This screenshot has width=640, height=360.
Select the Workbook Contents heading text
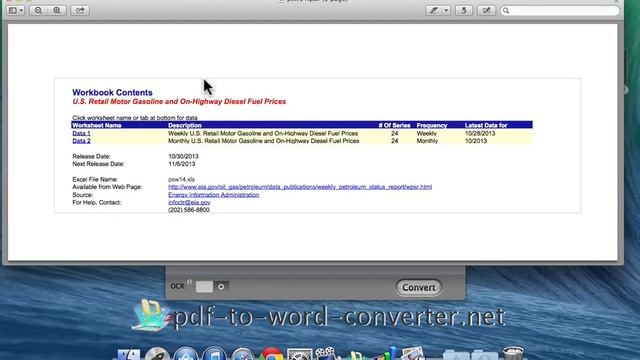pos(112,93)
